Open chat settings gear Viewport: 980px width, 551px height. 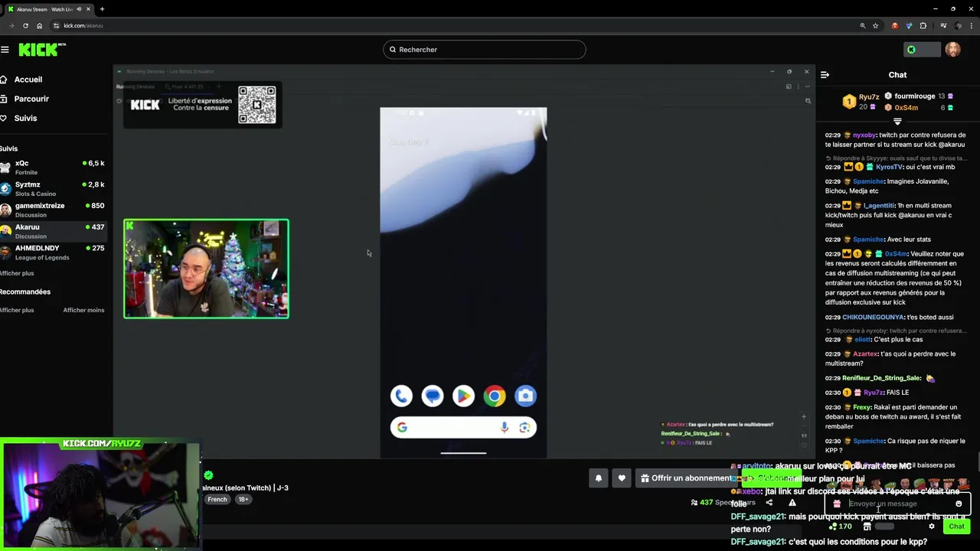coord(932,527)
